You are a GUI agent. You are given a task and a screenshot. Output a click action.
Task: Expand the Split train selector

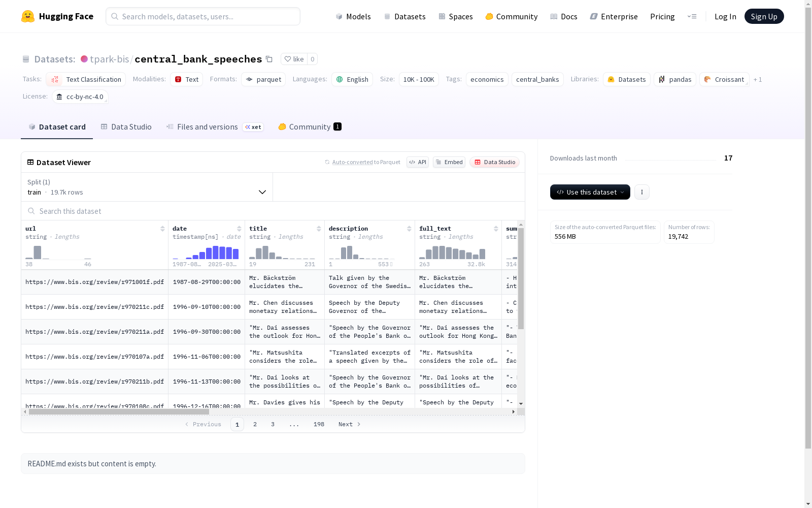coord(147,187)
